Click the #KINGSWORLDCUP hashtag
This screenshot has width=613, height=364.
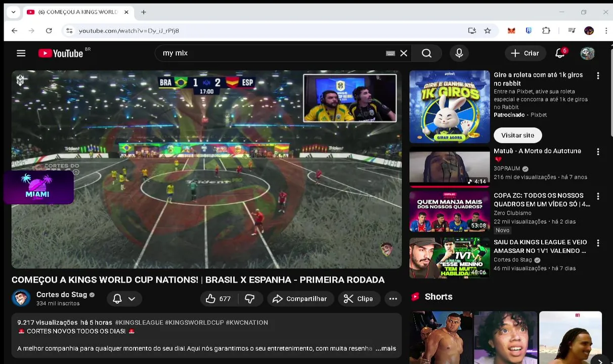click(194, 323)
